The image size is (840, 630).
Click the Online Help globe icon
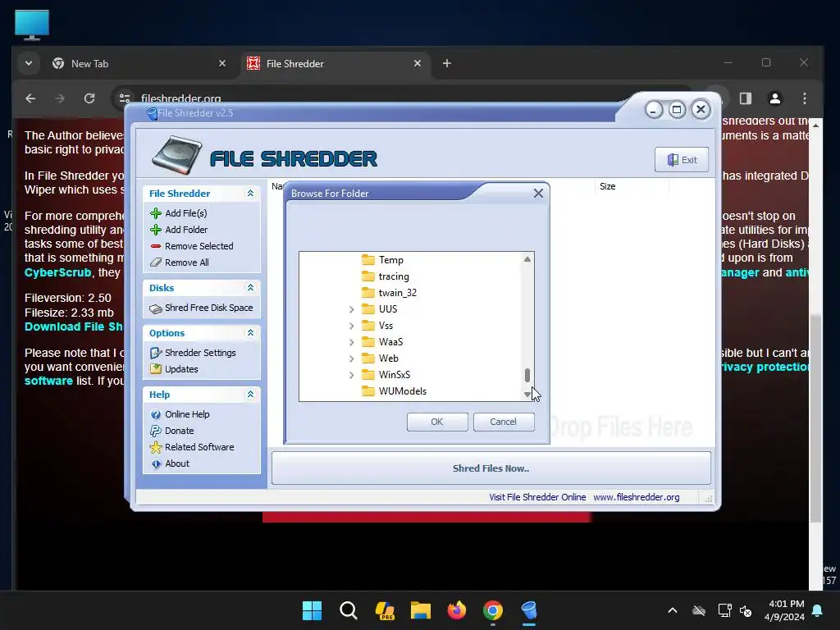point(156,414)
